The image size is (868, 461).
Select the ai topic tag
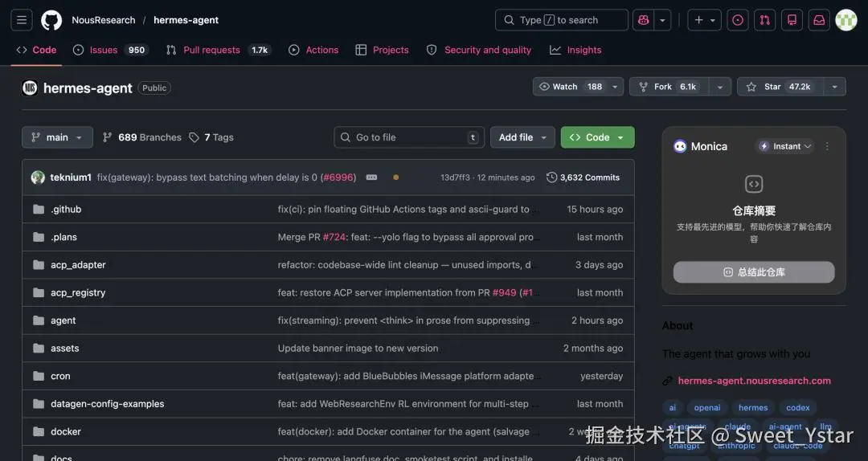(672, 408)
